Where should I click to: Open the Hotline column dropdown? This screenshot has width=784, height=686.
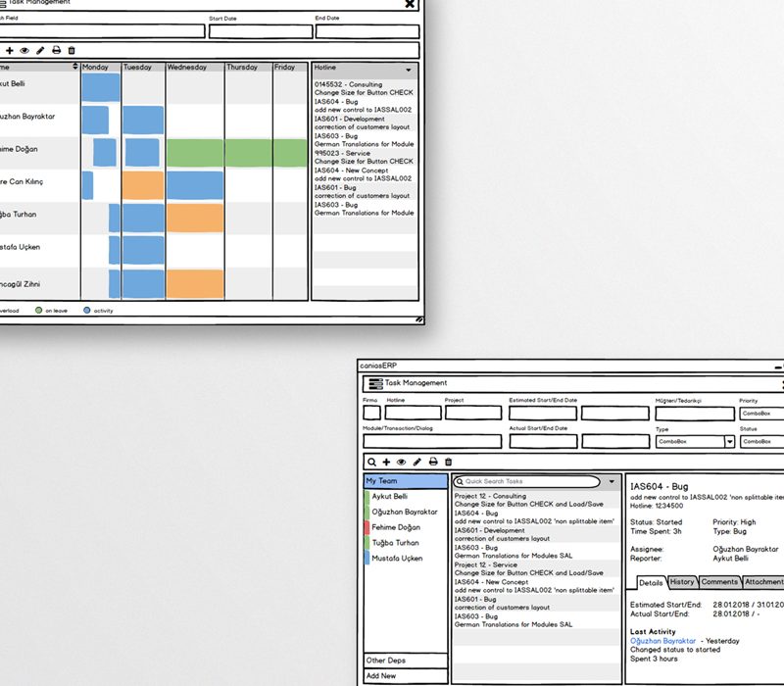tap(409, 70)
